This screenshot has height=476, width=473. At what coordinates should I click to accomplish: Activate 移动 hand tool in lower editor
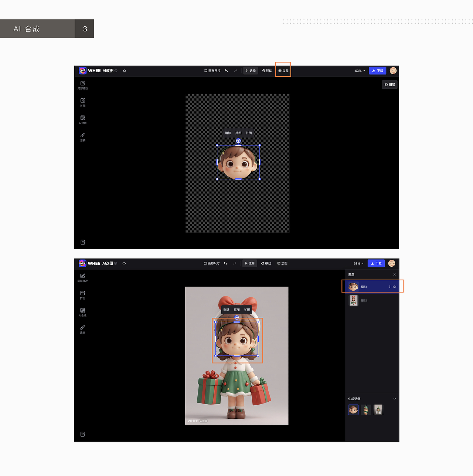tap(266, 263)
